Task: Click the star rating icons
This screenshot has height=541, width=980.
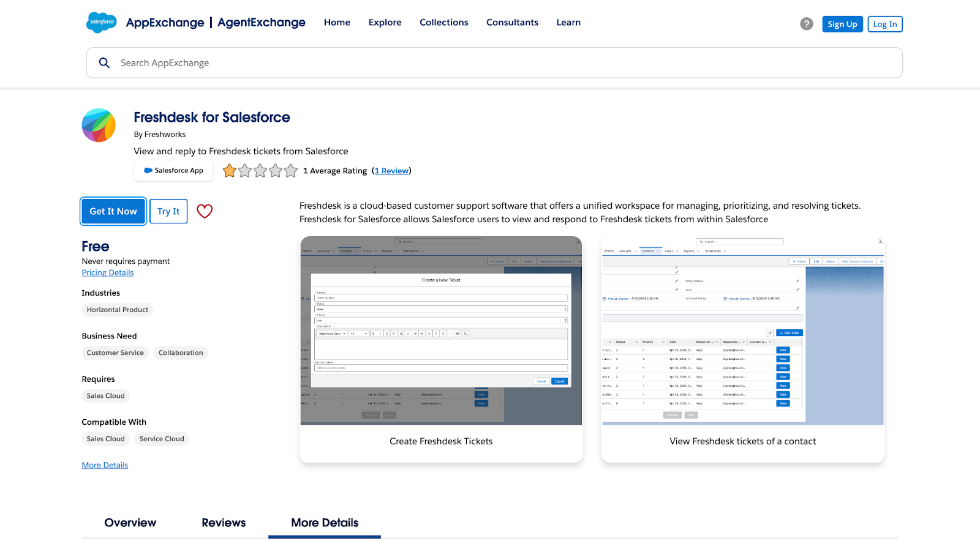Action: pyautogui.click(x=260, y=171)
